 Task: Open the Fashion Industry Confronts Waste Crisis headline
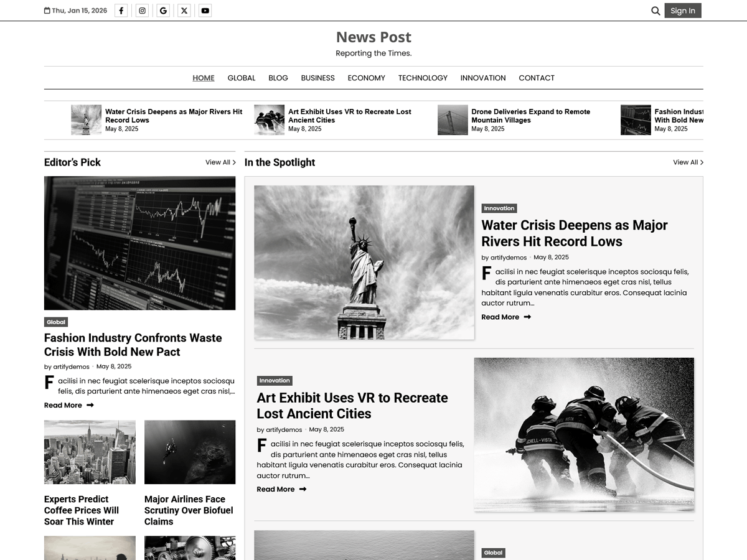click(x=133, y=345)
